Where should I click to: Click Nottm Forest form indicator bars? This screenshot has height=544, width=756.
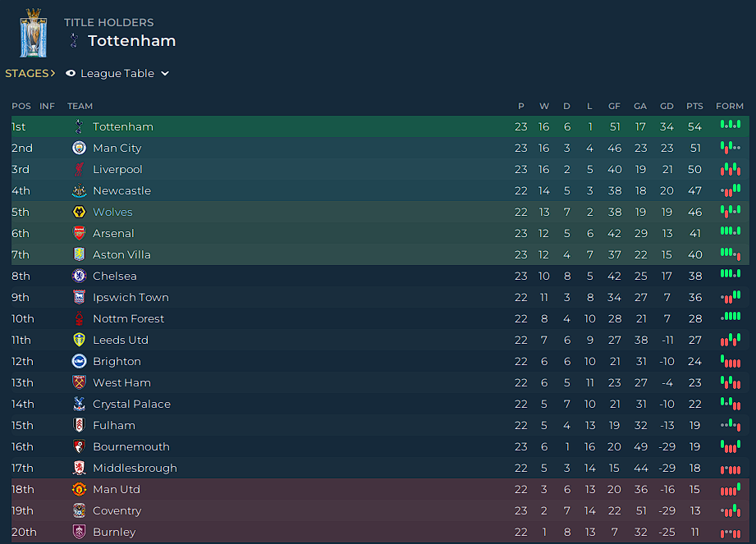point(730,317)
